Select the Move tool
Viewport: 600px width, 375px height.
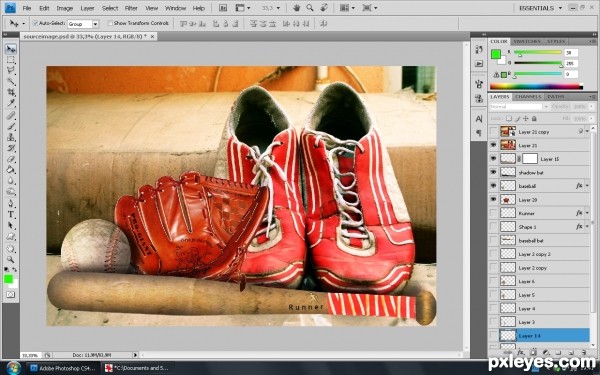click(x=11, y=49)
